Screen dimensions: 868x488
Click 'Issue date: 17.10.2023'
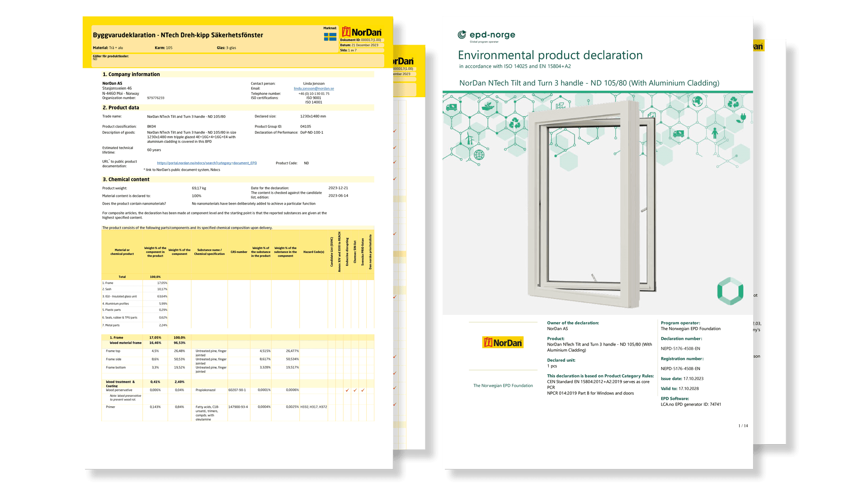tap(682, 379)
